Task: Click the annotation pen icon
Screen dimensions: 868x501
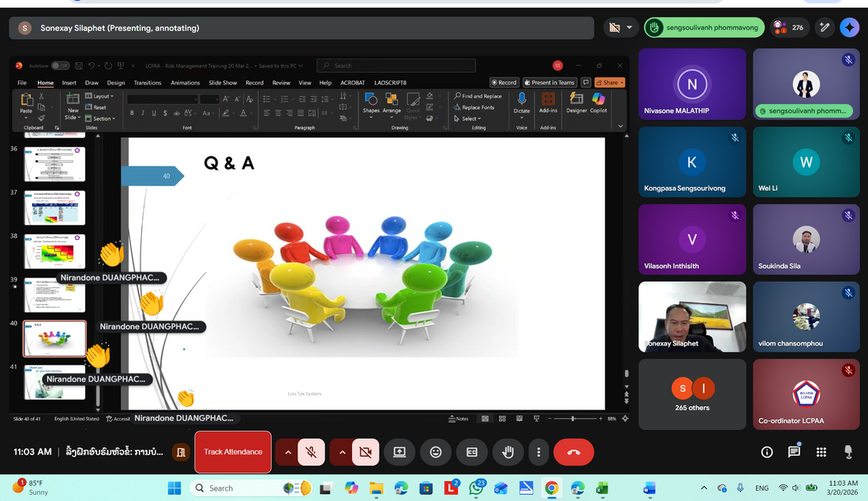Action: tap(825, 28)
